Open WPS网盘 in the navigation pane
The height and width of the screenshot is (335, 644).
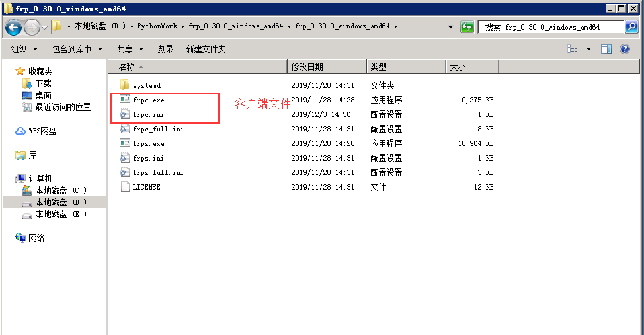pyautogui.click(x=42, y=131)
